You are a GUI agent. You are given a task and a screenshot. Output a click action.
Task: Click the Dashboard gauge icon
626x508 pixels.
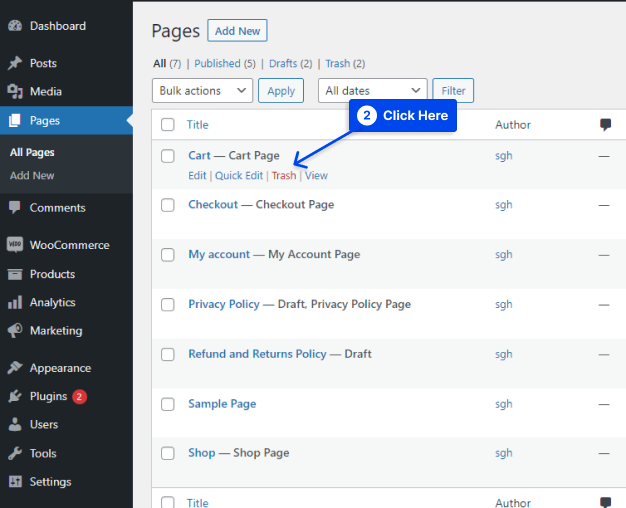(x=15, y=26)
